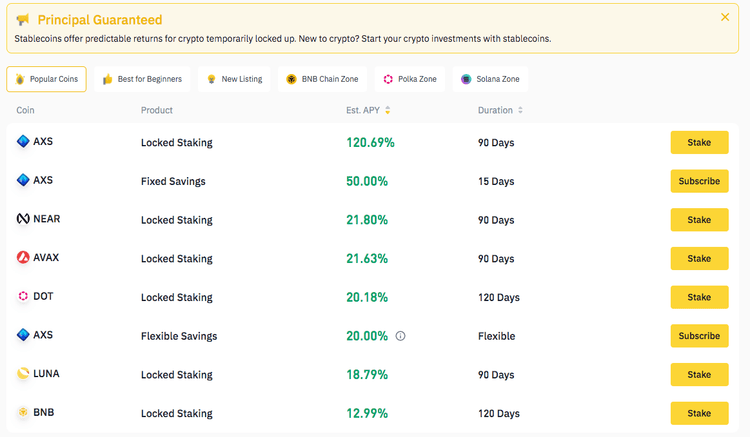Click 120 Days in the DOT row
Image resolution: width=750 pixels, height=437 pixels.
pyautogui.click(x=499, y=297)
